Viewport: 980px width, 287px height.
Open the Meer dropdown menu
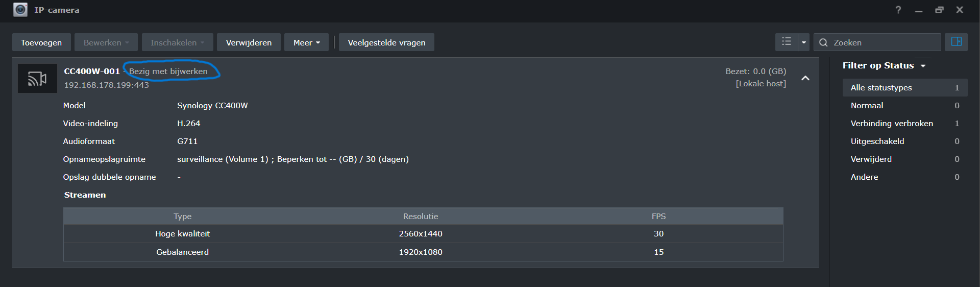307,42
